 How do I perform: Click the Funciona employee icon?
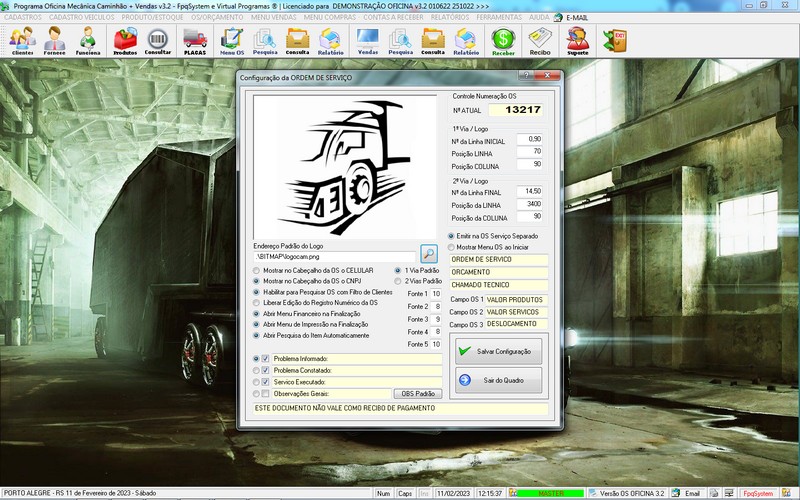88,40
